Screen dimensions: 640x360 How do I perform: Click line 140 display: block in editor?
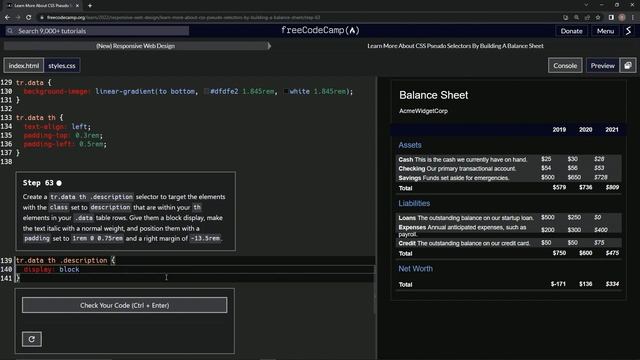coord(51,269)
